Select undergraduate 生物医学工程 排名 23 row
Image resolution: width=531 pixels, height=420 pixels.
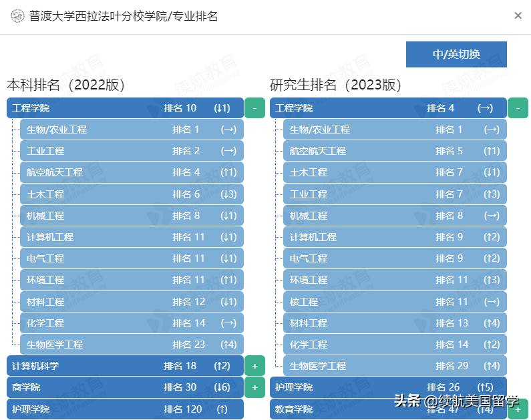[x=132, y=345]
